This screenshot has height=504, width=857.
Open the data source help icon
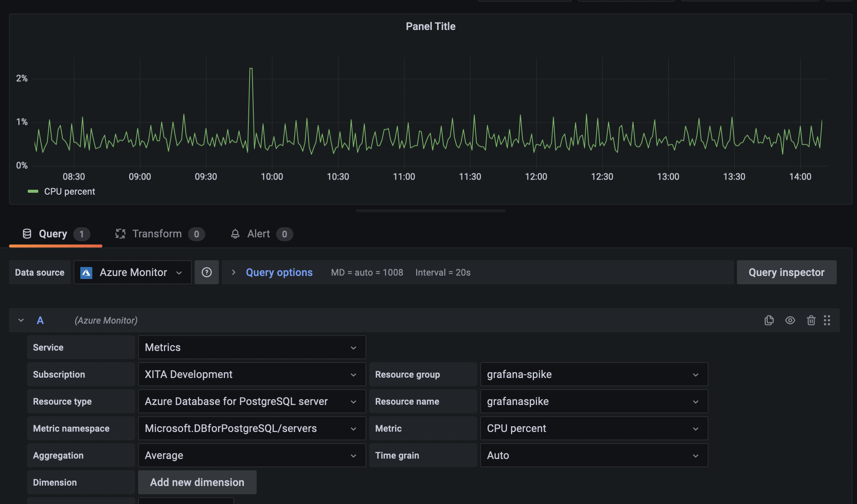pos(207,272)
